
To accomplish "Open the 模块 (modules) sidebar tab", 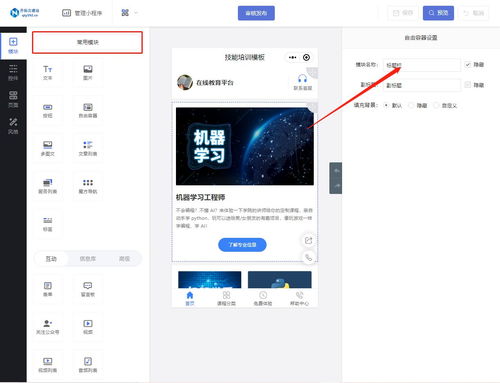I will [x=13, y=46].
